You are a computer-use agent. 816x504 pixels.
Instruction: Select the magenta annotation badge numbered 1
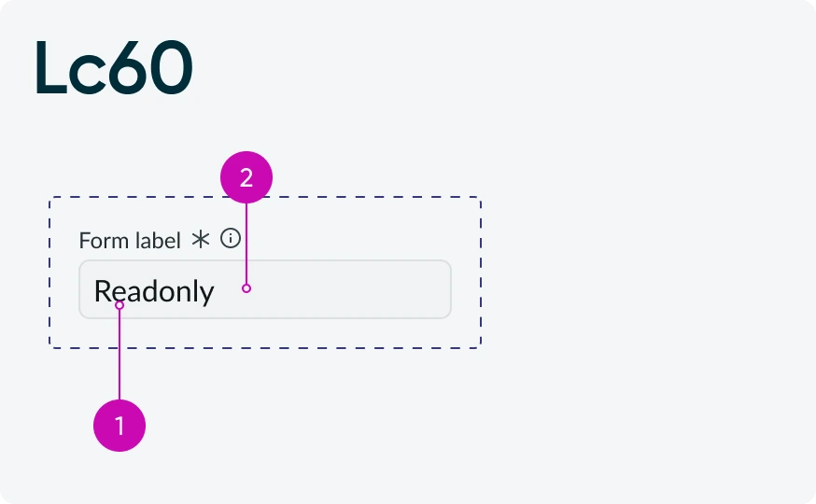[x=120, y=426]
